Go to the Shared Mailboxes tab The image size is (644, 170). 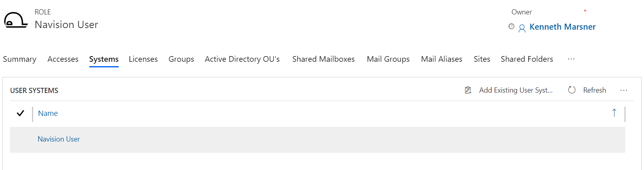[323, 59]
